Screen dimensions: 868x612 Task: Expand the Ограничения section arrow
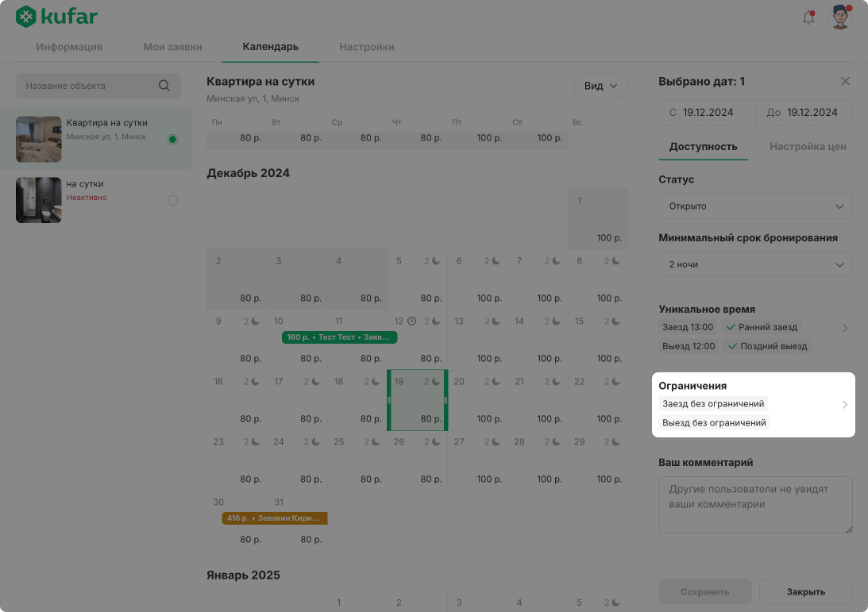845,405
